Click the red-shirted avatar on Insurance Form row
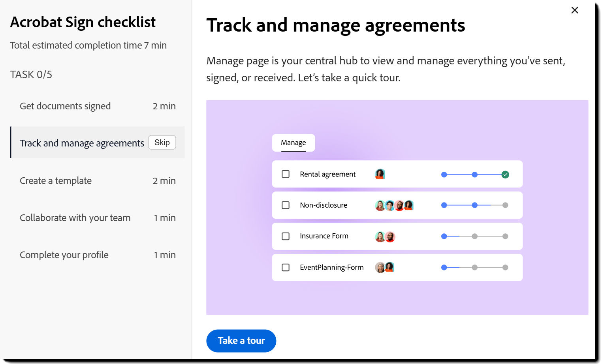The image size is (602, 364). [390, 236]
